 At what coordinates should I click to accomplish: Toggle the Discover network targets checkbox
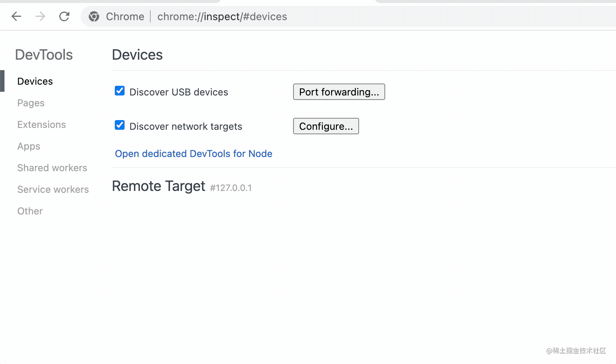point(120,125)
